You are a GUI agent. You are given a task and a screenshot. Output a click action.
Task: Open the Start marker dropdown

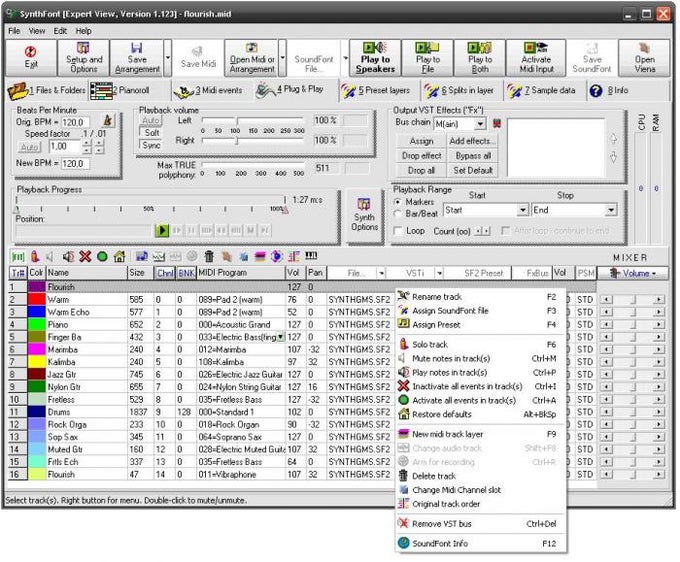click(523, 210)
